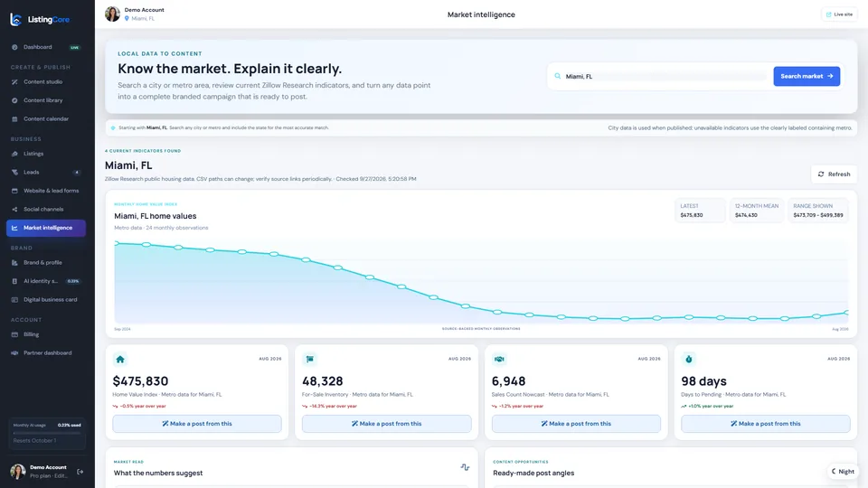The width and height of the screenshot is (868, 488).
Task: Click the Digital business card icon
Action: tap(14, 300)
